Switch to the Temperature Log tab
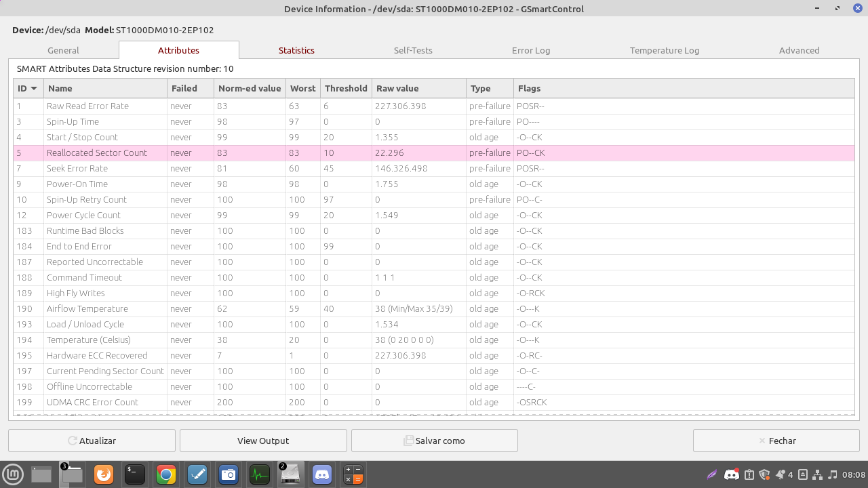This screenshot has height=488, width=868. (665, 50)
